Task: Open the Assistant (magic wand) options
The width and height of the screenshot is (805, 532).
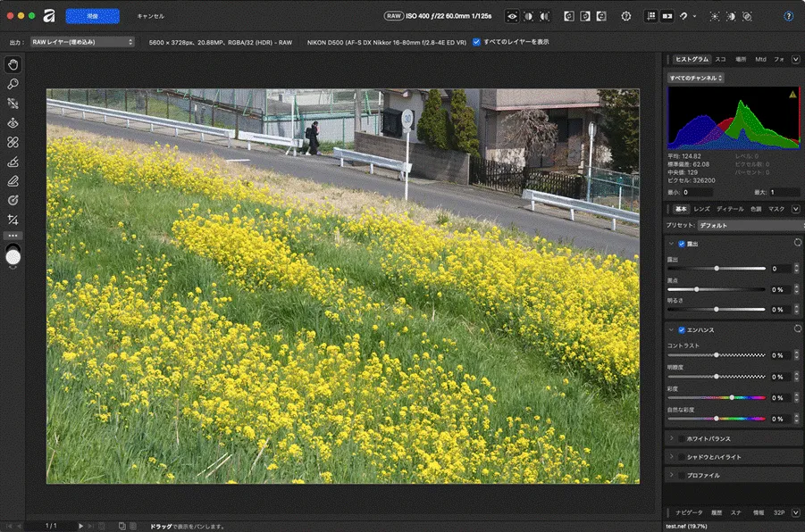Action: (x=683, y=14)
